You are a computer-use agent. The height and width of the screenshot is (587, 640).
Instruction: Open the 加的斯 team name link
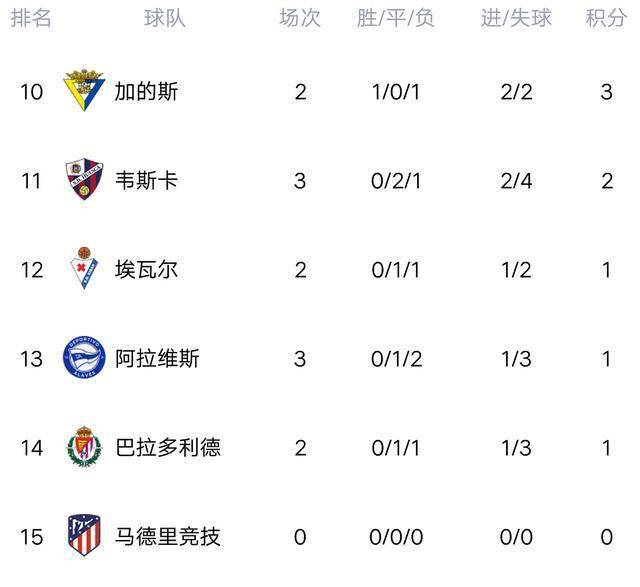pos(146,92)
